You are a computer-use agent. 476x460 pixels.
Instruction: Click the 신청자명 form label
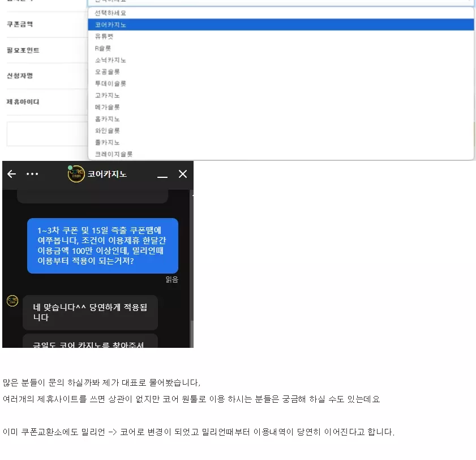tap(20, 76)
